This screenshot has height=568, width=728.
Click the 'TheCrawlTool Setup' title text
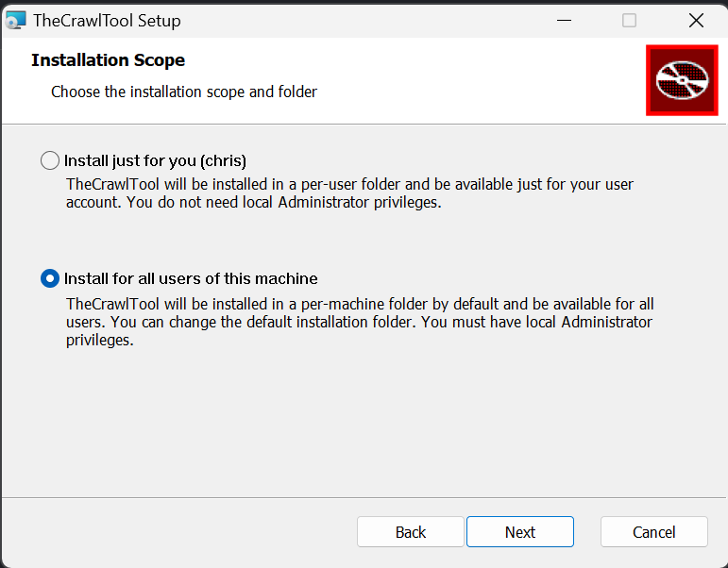107,20
